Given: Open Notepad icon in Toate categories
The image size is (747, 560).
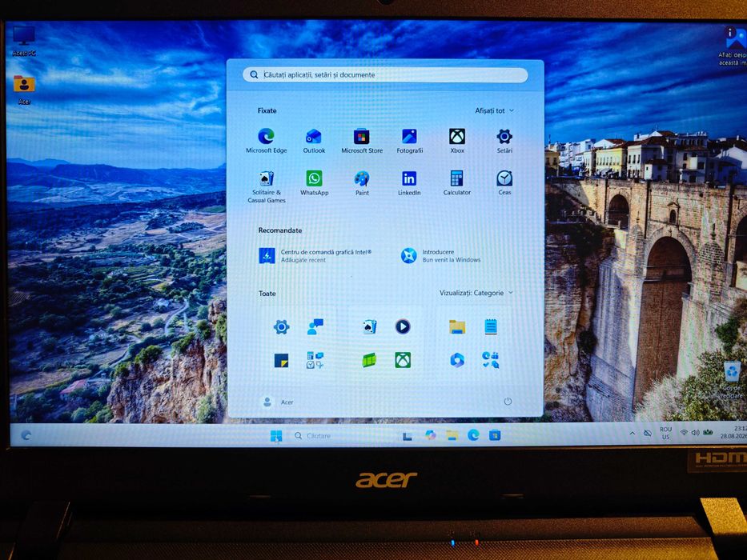Looking at the screenshot, I should pos(491,327).
